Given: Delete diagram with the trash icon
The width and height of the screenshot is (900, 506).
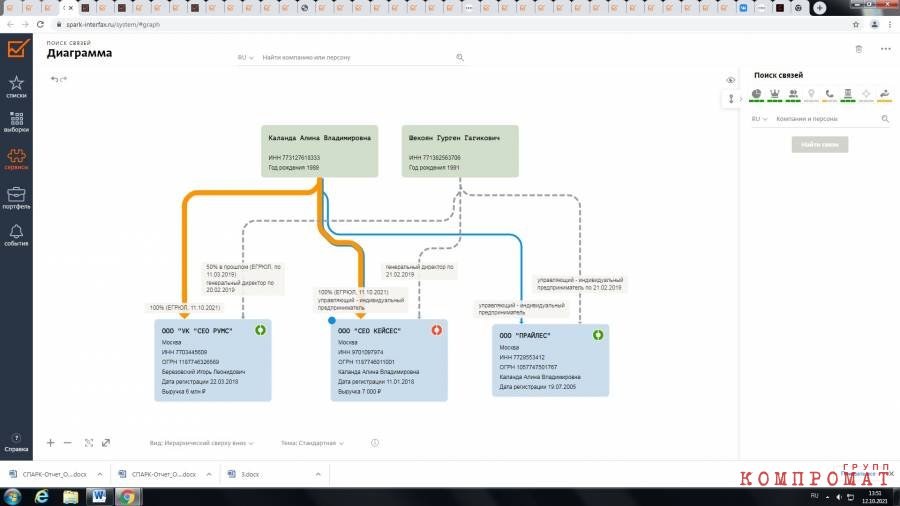Looking at the screenshot, I should point(859,49).
